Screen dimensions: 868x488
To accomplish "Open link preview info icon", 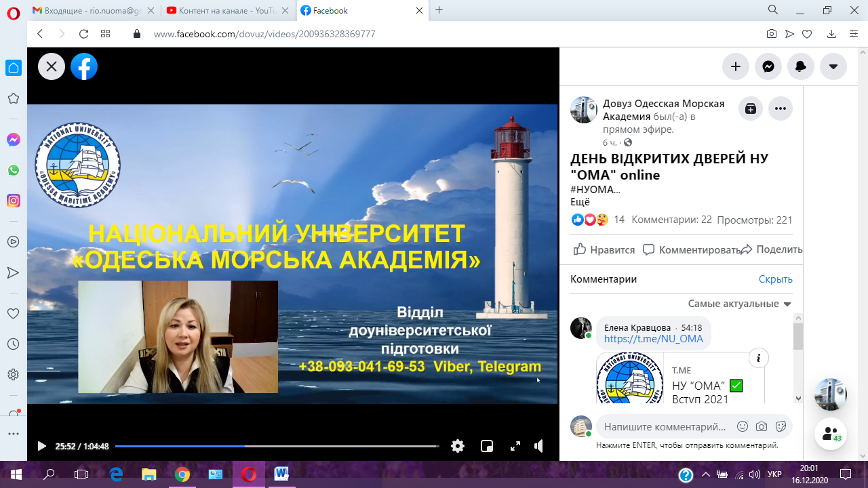I will click(759, 358).
